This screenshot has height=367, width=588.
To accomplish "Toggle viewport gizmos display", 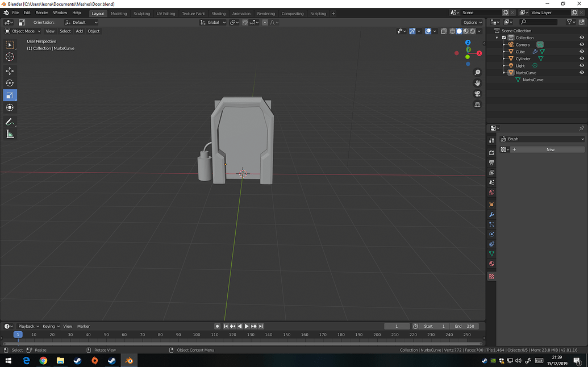I will pos(412,31).
